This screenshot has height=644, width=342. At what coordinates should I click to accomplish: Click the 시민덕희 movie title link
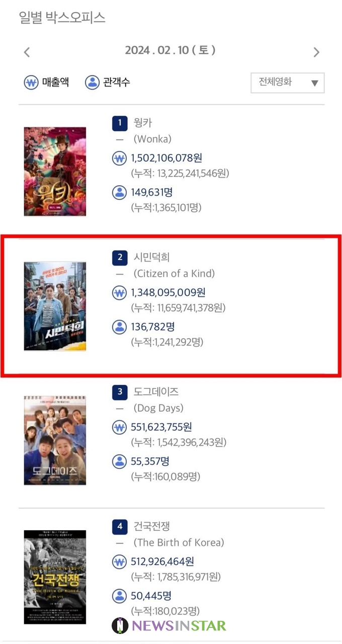coord(151,257)
